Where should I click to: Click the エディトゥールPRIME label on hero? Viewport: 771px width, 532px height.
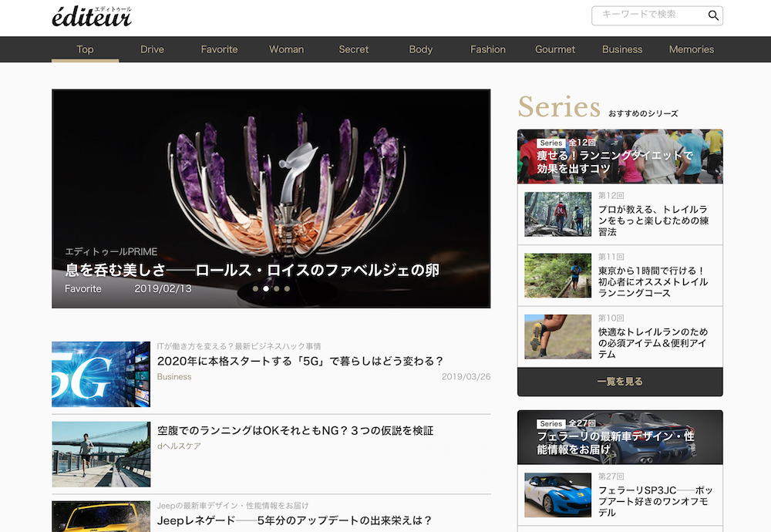click(x=111, y=252)
